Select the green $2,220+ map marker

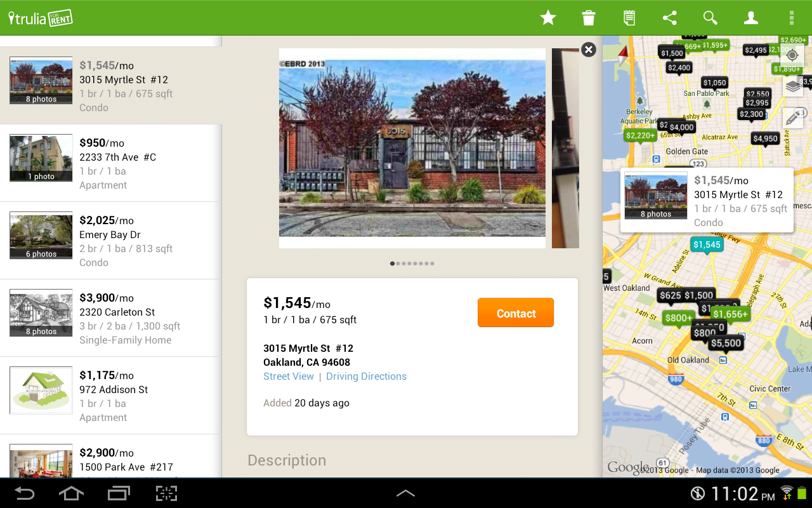click(640, 136)
